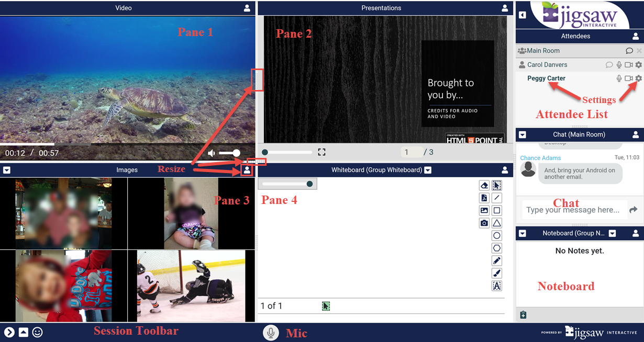644x342 pixels.
Task: Click the chat message input field
Action: pyautogui.click(x=573, y=210)
